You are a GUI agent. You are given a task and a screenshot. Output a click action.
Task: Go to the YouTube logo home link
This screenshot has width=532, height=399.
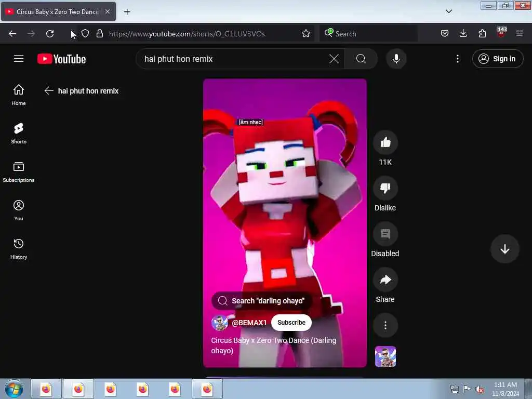coord(61,59)
